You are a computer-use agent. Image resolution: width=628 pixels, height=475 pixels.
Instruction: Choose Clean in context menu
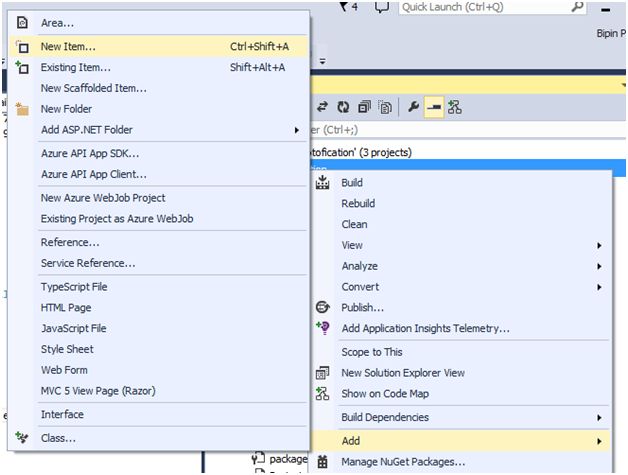click(x=461, y=224)
